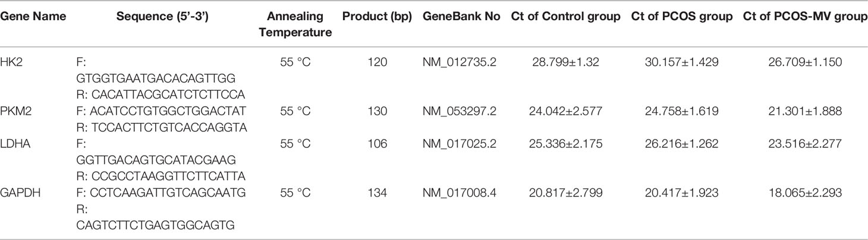868x240 pixels.
Task: Click the PKM2 product size 130
Action: [377, 110]
